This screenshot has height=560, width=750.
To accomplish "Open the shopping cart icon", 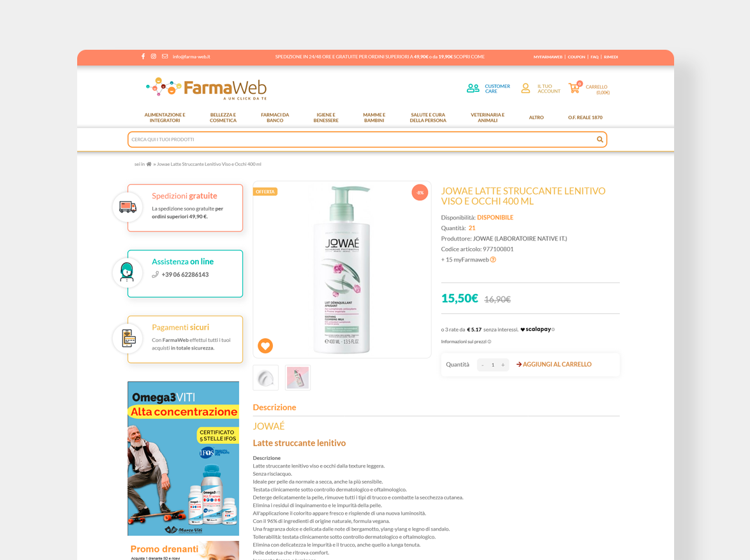I will 575,87.
